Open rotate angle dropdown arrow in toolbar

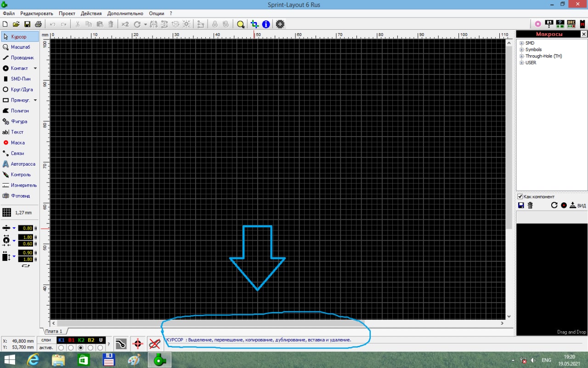pos(145,24)
